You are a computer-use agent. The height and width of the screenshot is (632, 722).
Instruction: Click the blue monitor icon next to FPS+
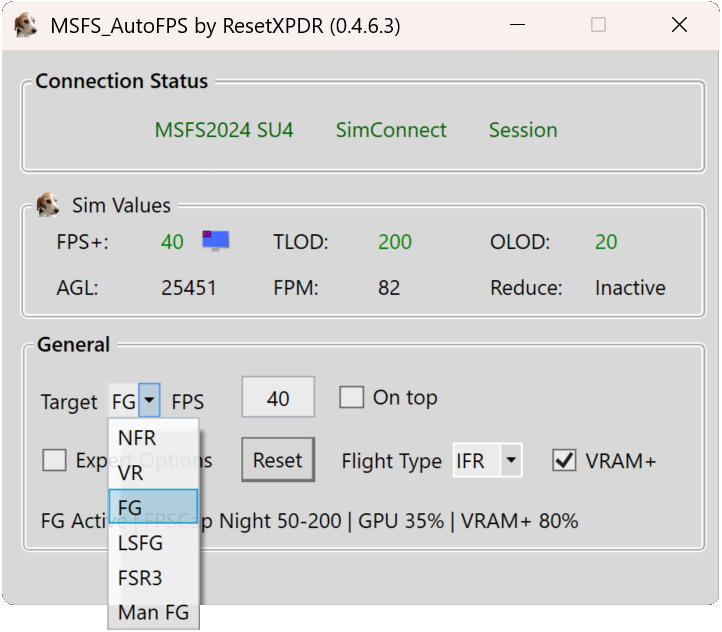[x=215, y=241]
